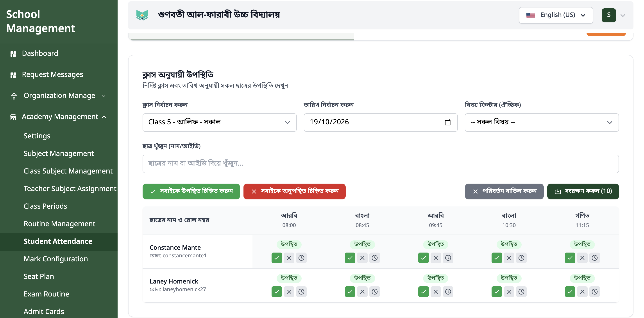Image resolution: width=644 pixels, height=318 pixels.
Task: Open the সকল বিষয় subject filter dropdown
Action: pos(542,122)
